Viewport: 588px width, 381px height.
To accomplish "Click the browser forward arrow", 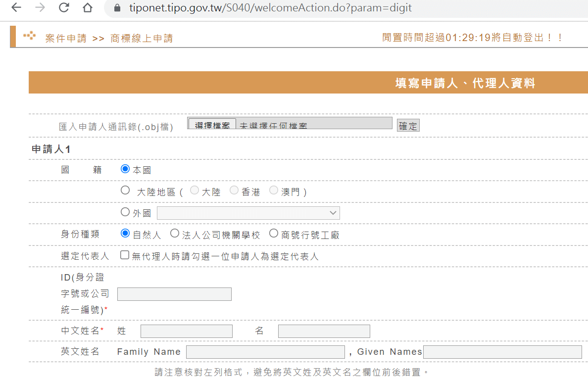I will point(40,7).
